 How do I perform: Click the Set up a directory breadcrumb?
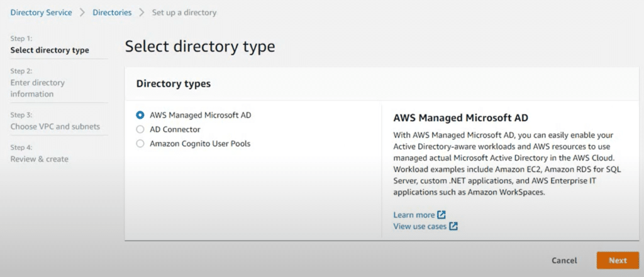point(183,13)
